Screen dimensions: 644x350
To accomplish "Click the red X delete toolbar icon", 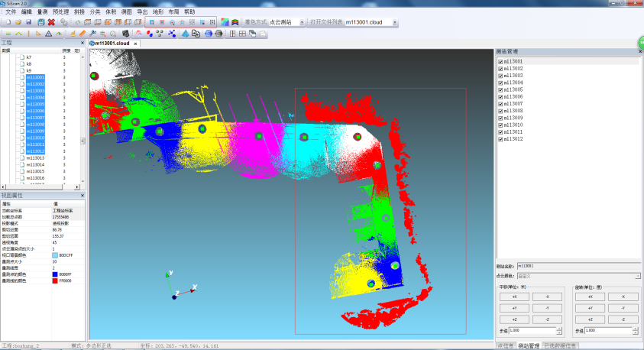I will (51, 22).
